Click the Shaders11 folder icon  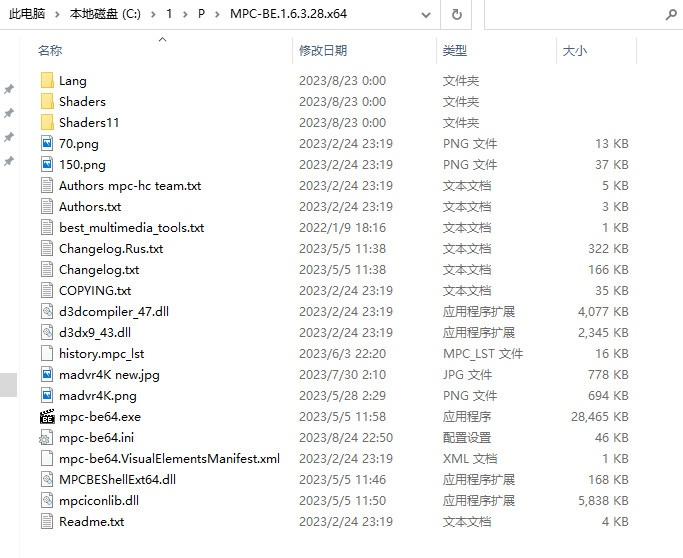click(x=47, y=122)
